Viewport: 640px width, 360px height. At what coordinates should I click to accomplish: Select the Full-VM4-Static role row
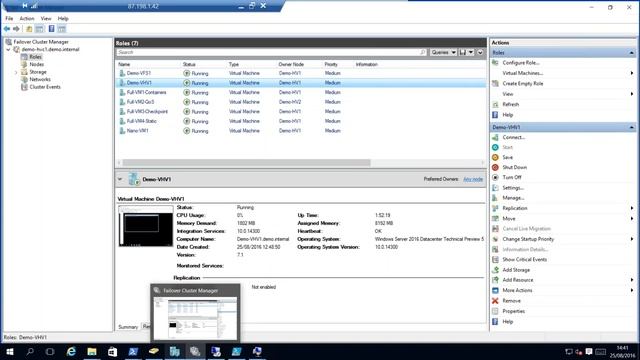click(x=301, y=121)
